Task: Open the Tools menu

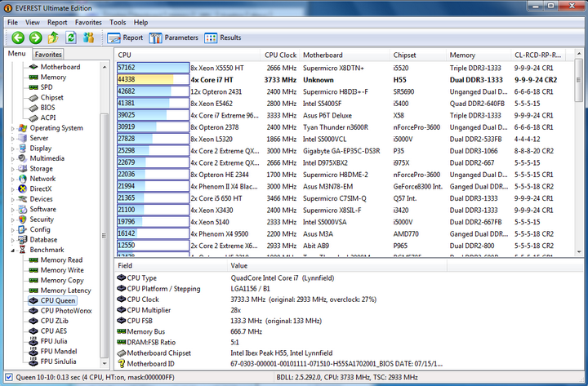Action: click(118, 23)
